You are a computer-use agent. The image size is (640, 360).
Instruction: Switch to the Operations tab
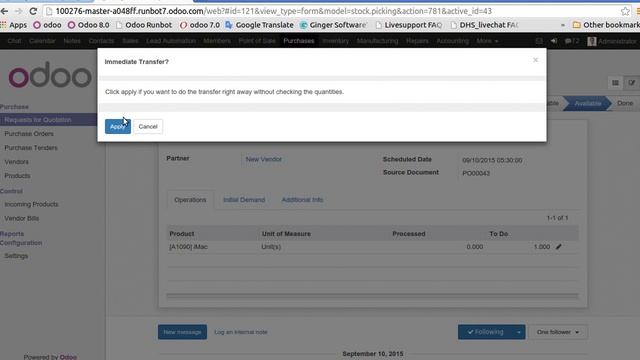click(x=190, y=200)
